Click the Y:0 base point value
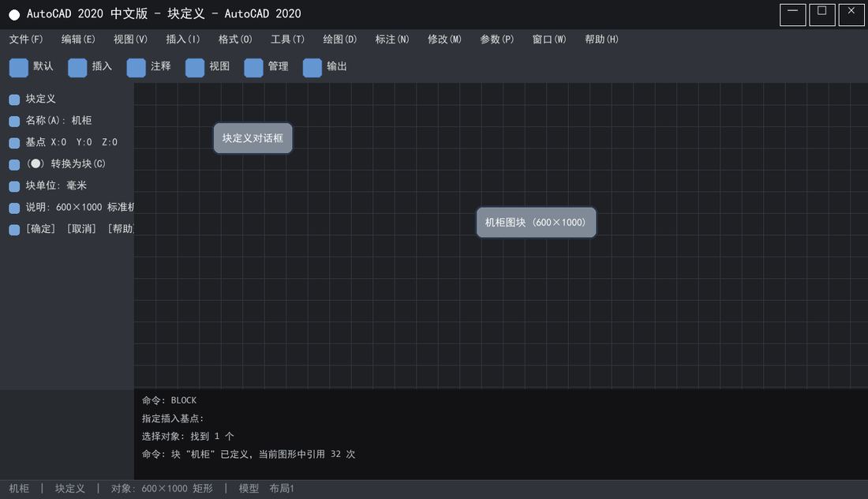Screen dimensions: 868x499 tap(84, 142)
